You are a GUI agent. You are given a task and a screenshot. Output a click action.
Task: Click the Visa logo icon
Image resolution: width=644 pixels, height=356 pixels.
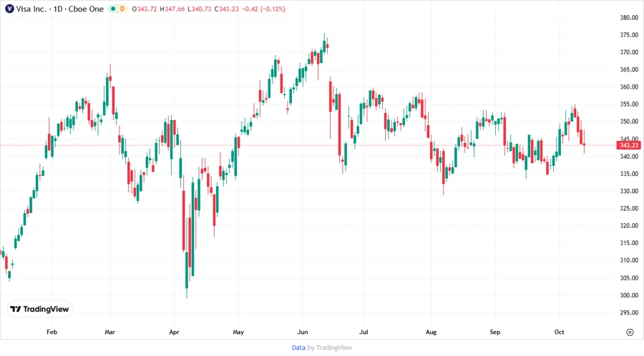coord(9,8)
